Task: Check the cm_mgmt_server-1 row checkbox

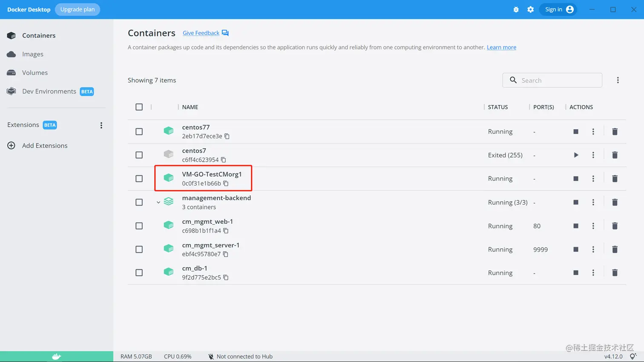Action: (139, 249)
